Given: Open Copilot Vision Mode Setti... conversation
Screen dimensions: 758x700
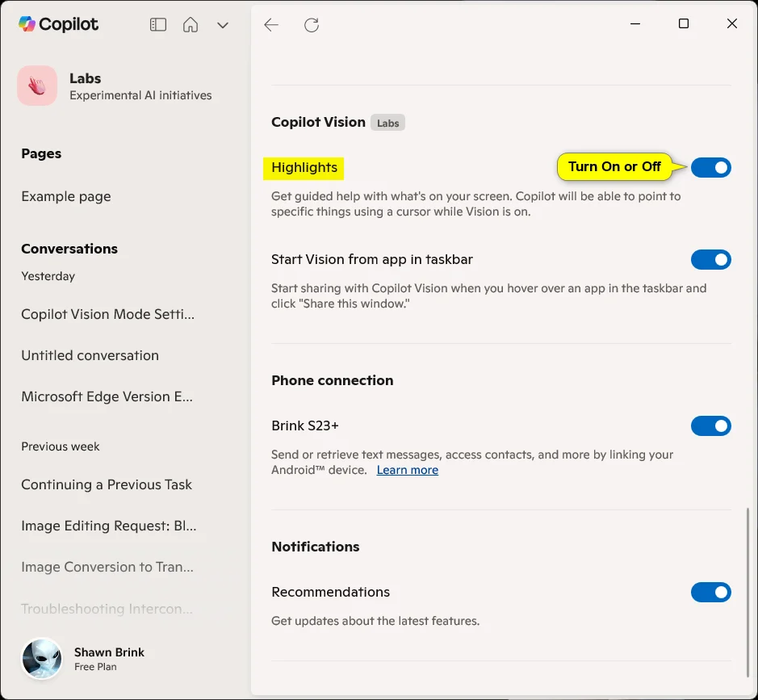Looking at the screenshot, I should 108,314.
